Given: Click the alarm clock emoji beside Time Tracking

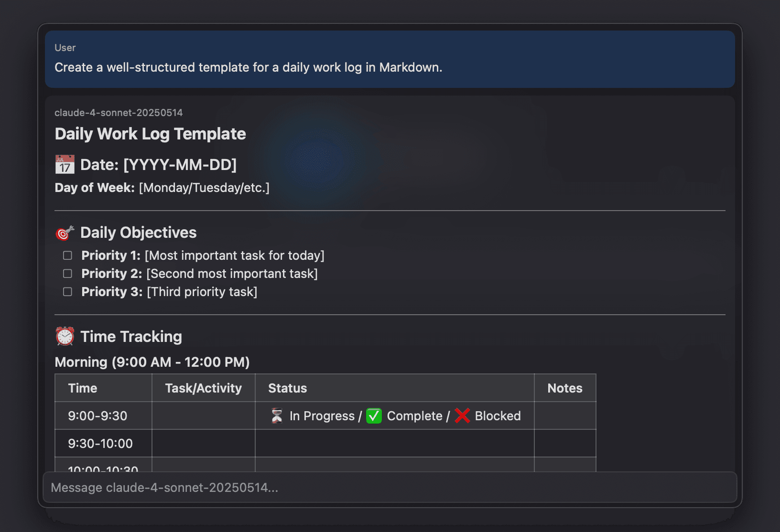Looking at the screenshot, I should pos(65,337).
